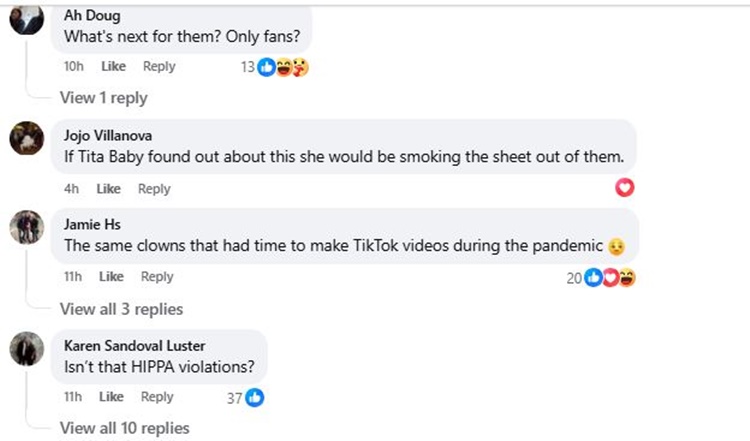
Task: Like Jamie Hs comment about TikTok
Action: point(112,277)
